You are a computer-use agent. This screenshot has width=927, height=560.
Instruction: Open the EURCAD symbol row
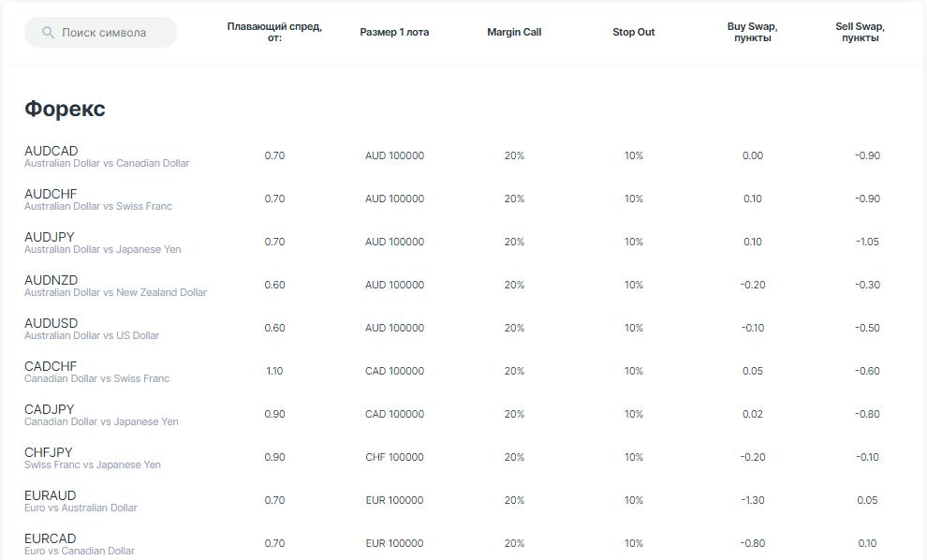pyautogui.click(x=51, y=538)
